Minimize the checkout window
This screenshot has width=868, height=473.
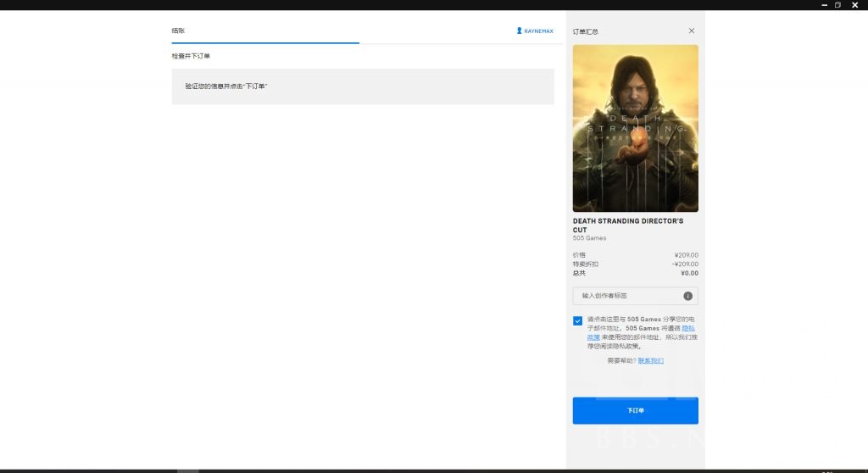(x=824, y=4)
